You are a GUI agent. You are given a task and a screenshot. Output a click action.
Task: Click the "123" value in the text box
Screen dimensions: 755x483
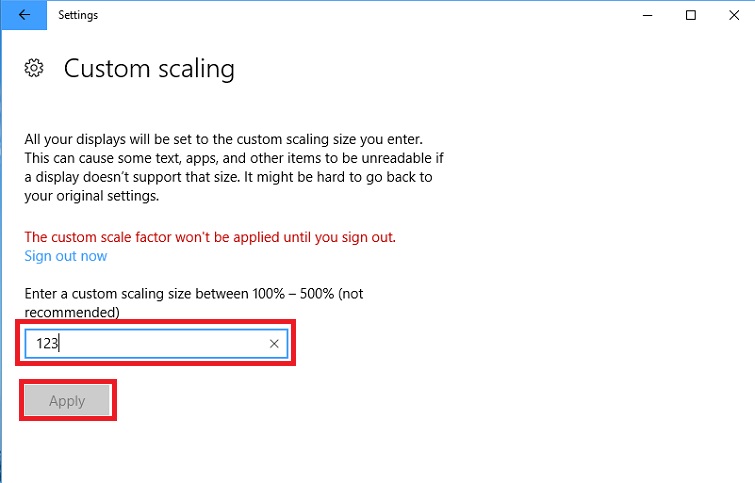[x=47, y=344]
